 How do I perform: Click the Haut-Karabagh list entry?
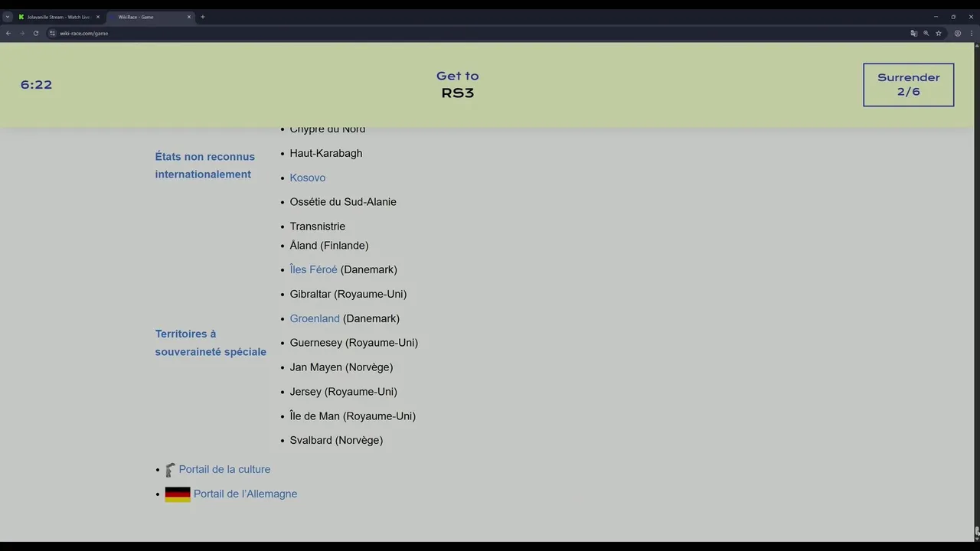326,153
